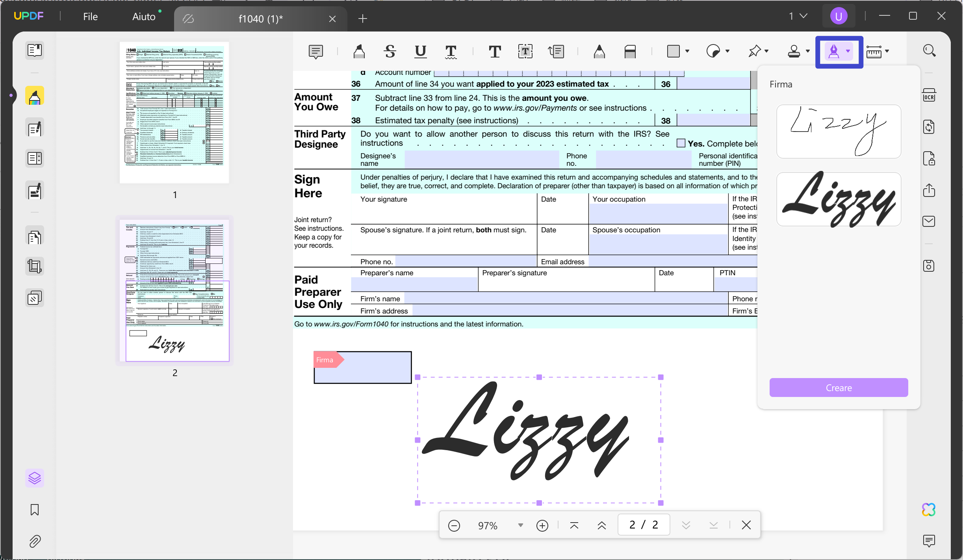
Task: Open the OCR tool in right sidebar
Action: (929, 96)
